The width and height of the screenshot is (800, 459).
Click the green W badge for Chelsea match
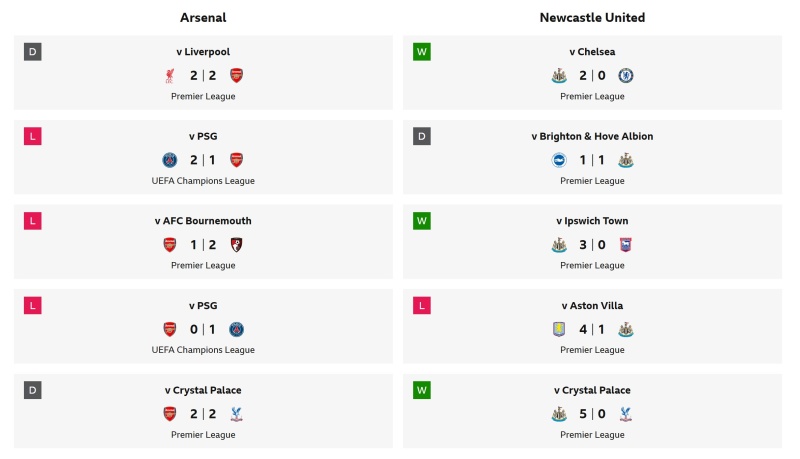tap(422, 52)
